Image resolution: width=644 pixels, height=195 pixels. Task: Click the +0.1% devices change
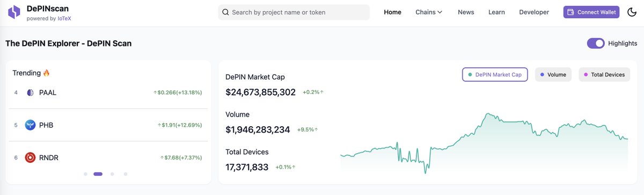[286, 167]
